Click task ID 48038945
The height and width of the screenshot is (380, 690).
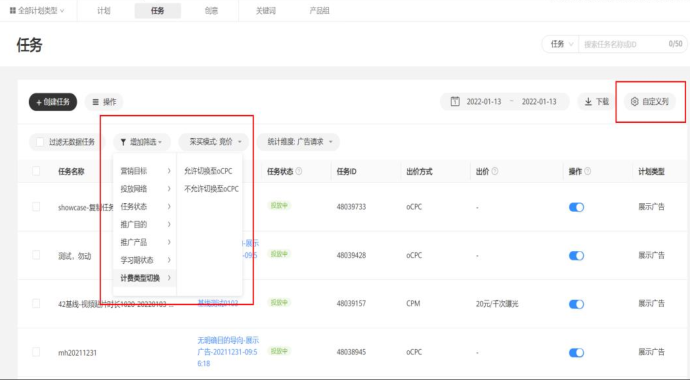(351, 352)
